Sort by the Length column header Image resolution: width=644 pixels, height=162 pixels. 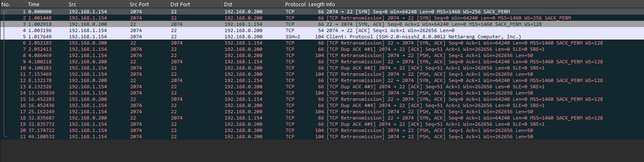click(316, 4)
